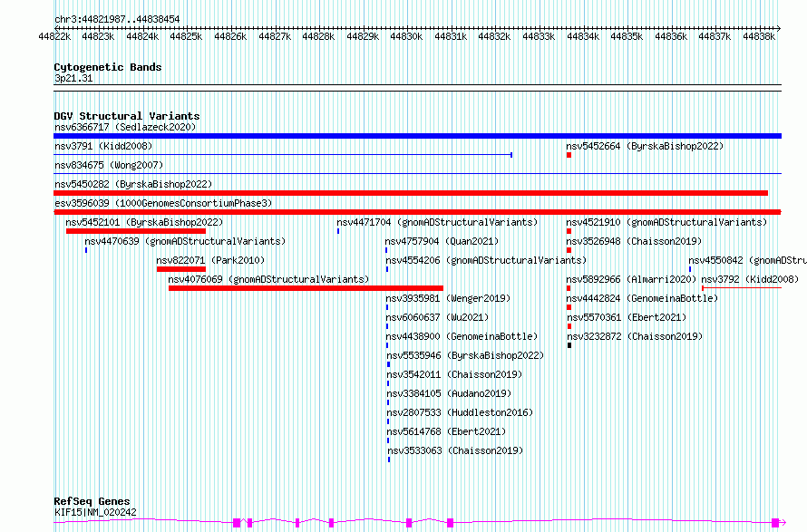Click the 44832k scale mark label

click(x=494, y=36)
